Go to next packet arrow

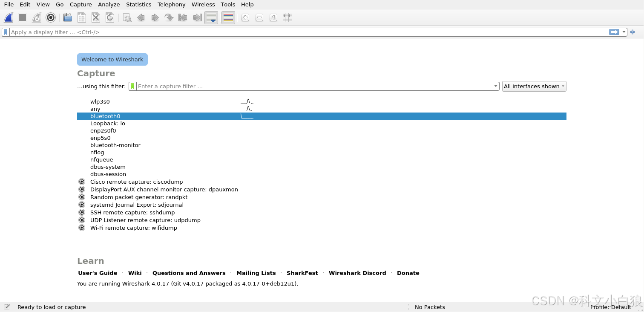pos(155,17)
